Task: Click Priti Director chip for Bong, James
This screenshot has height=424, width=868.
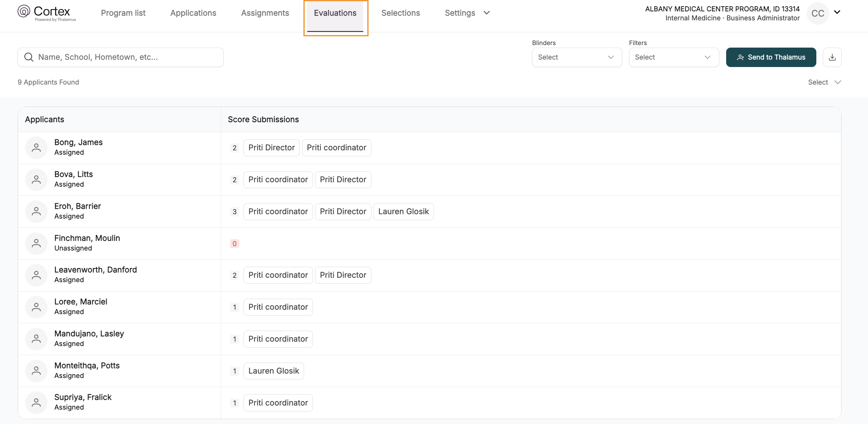Action: pos(271,147)
